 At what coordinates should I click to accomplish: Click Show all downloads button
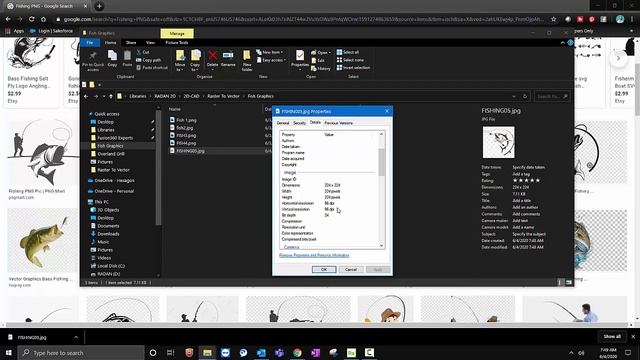[x=612, y=336]
